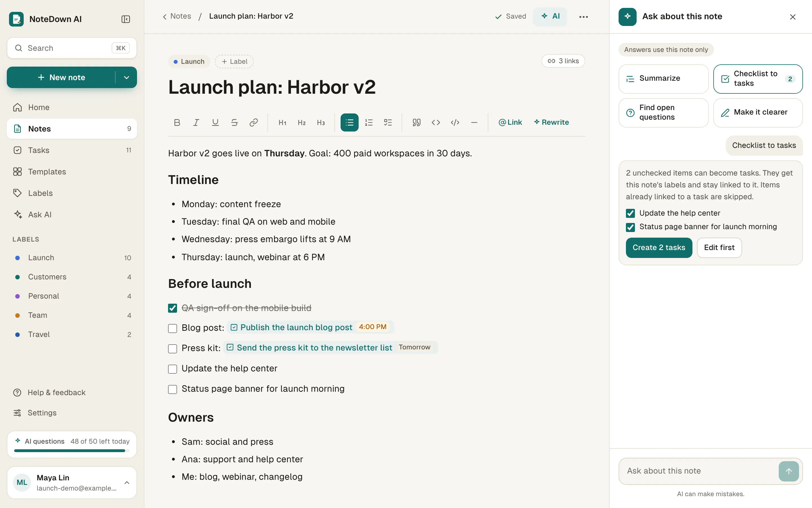Image resolution: width=812 pixels, height=508 pixels.
Task: Filter by the blue Launch label in sidebar
Action: point(72,258)
